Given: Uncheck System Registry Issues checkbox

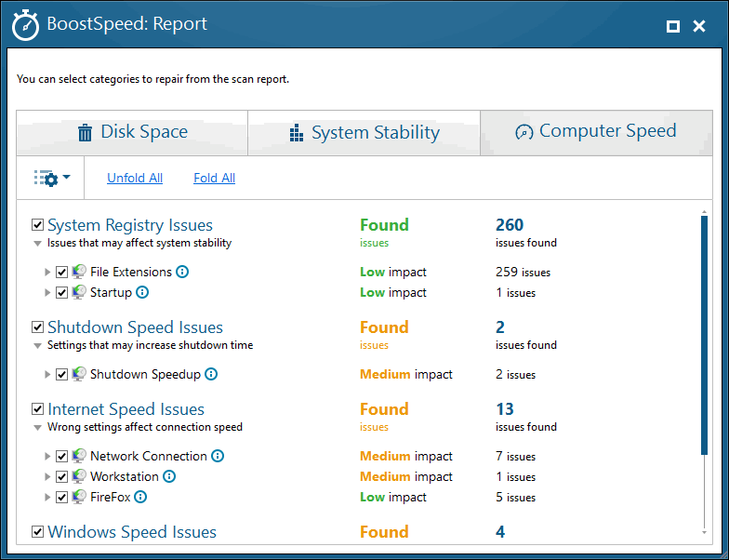Looking at the screenshot, I should tap(37, 225).
